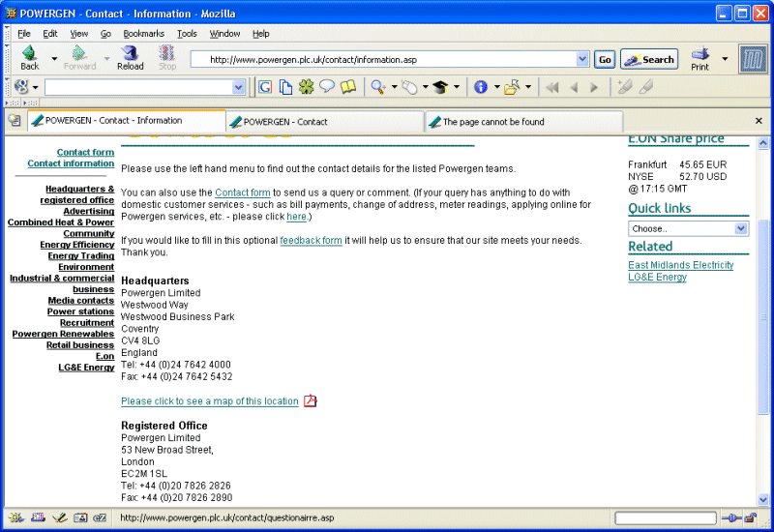Viewport: 774px width, 532px height.
Task: Click 'Please click to see a map' link
Action: click(210, 401)
